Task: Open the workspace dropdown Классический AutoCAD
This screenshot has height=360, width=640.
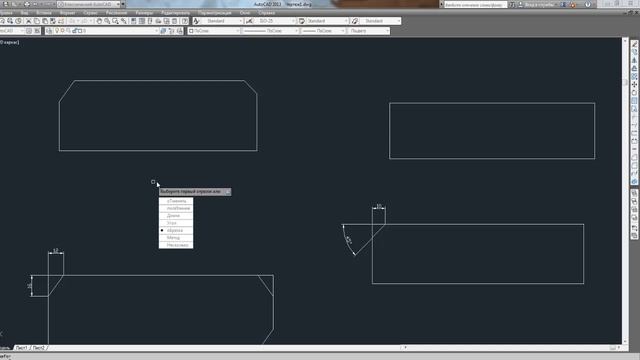Action: (x=89, y=4)
